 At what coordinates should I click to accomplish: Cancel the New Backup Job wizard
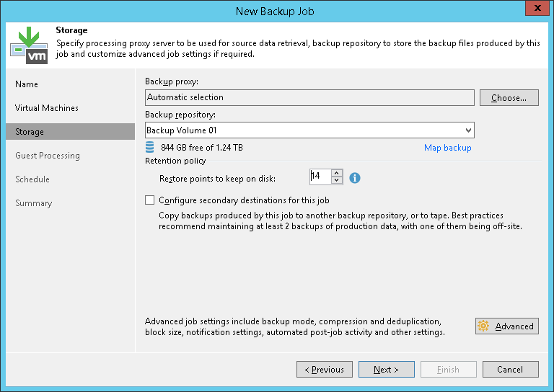pyautogui.click(x=511, y=369)
